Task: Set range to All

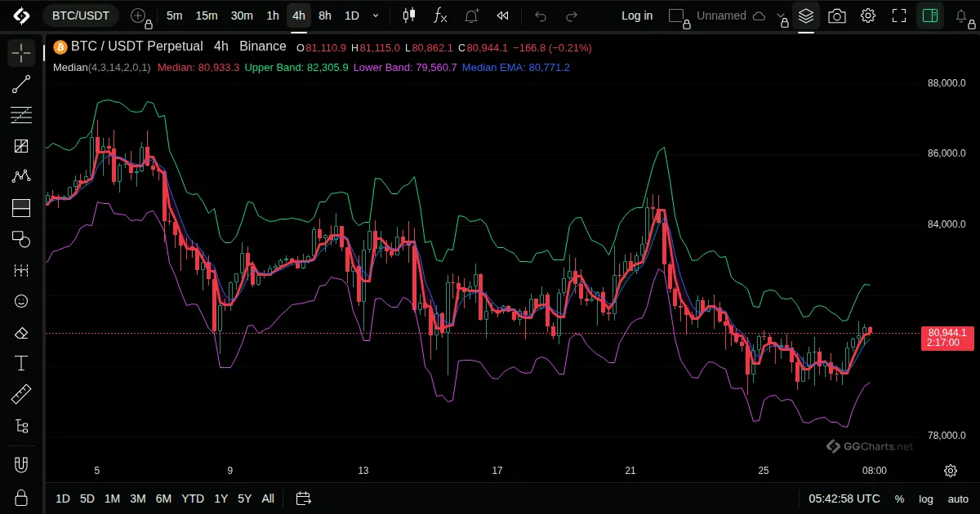Action: (268, 498)
